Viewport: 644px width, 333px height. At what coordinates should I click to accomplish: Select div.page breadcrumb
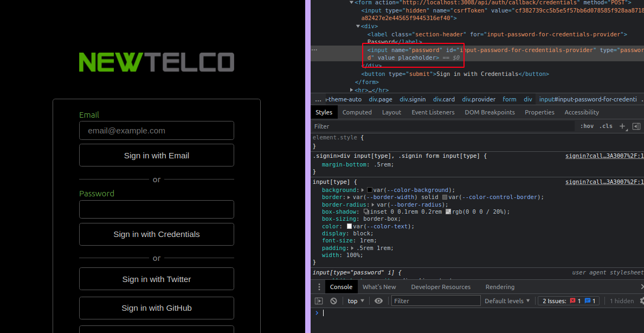coord(381,99)
